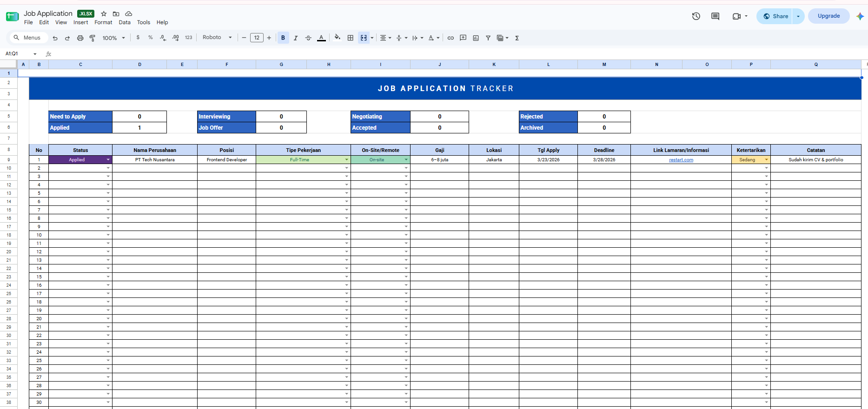This screenshot has height=409, width=868.
Task: Open the Gemini assistant
Action: [860, 16]
